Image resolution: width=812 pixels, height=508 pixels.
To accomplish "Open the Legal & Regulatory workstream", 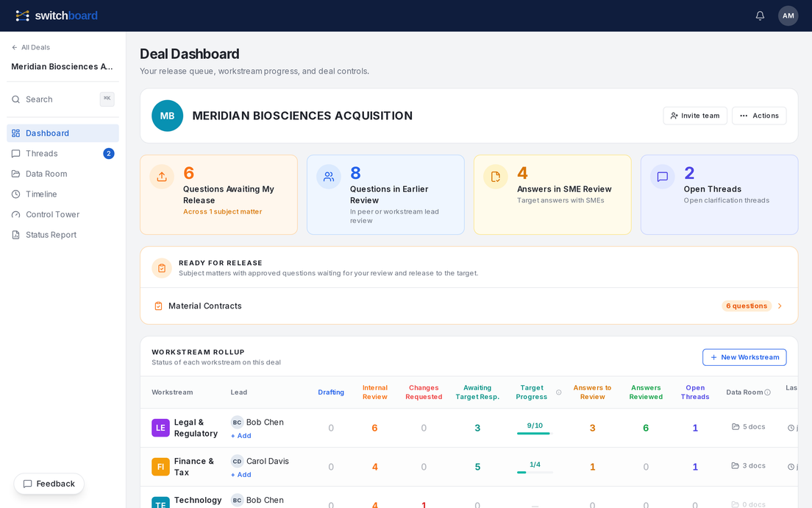I will pos(196,428).
